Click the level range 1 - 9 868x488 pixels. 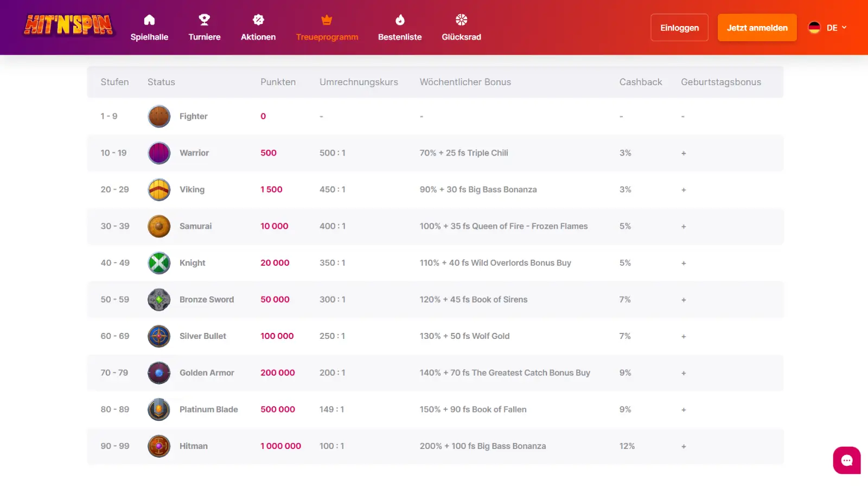tap(108, 116)
